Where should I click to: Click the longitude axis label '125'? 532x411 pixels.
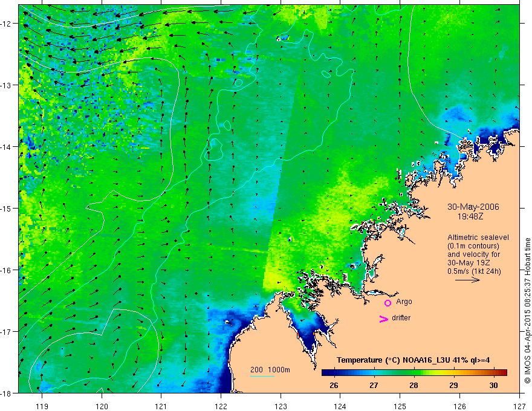[x=400, y=406]
